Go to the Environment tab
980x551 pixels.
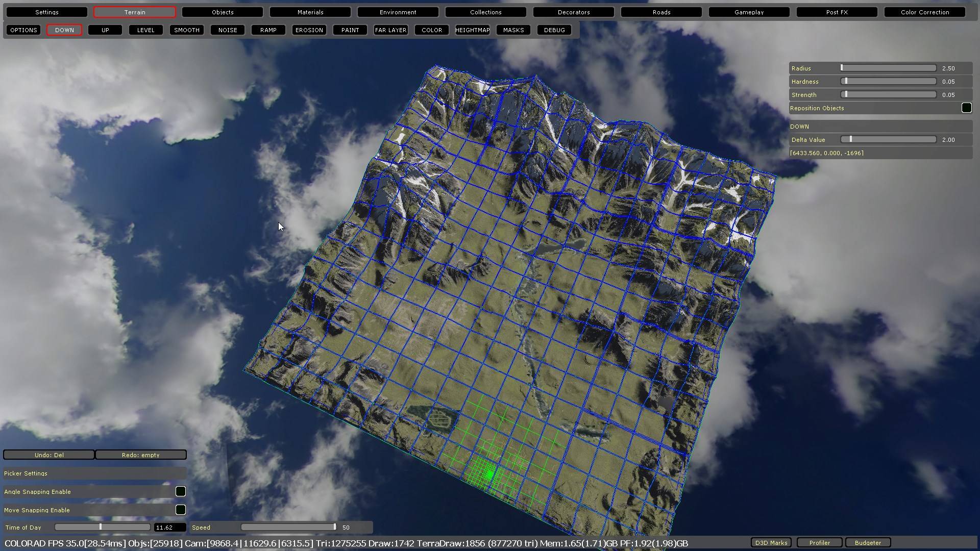click(398, 12)
